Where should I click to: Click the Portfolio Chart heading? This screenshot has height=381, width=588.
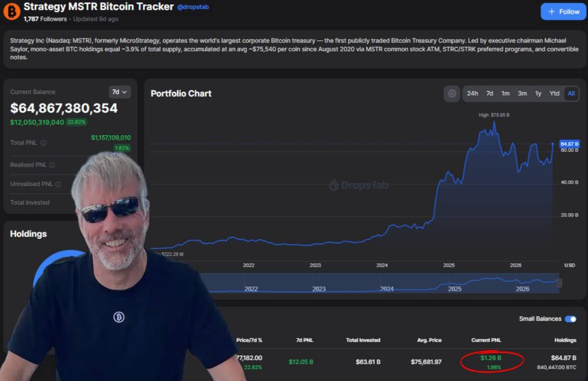[x=181, y=94]
